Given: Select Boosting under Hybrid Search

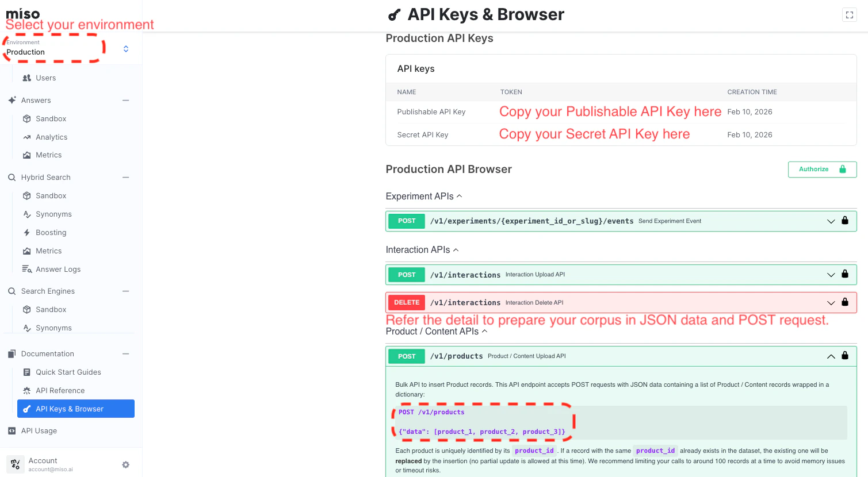Looking at the screenshot, I should point(52,232).
